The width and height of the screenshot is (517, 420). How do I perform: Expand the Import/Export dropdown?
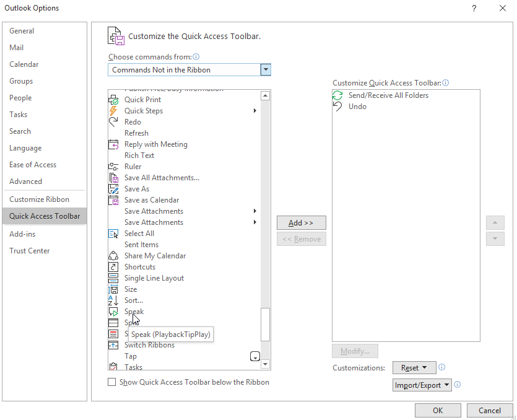coord(422,385)
